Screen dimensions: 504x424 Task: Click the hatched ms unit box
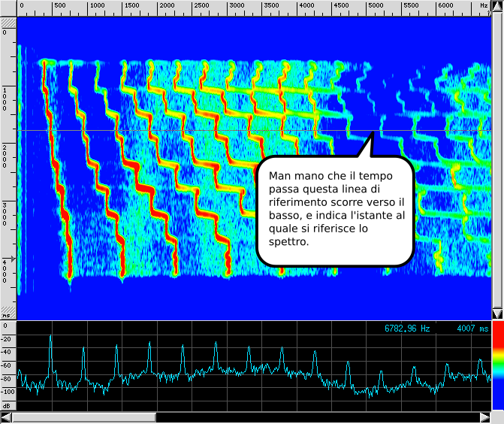[x=8, y=311]
